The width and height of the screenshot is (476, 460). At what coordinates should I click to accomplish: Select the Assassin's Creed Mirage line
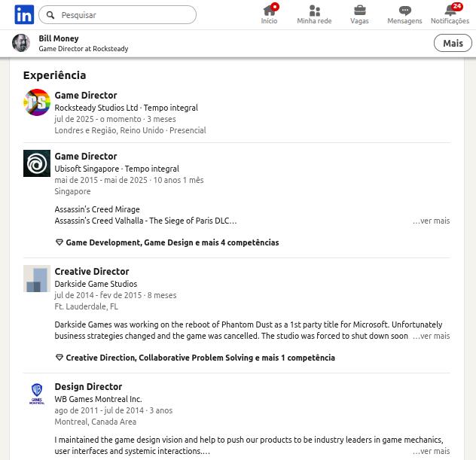[x=97, y=209]
